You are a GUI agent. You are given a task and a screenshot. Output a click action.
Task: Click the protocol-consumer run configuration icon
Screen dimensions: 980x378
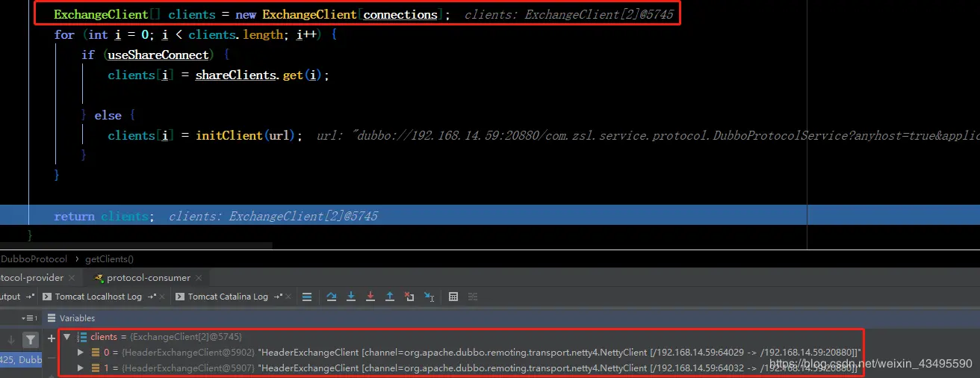pyautogui.click(x=98, y=278)
